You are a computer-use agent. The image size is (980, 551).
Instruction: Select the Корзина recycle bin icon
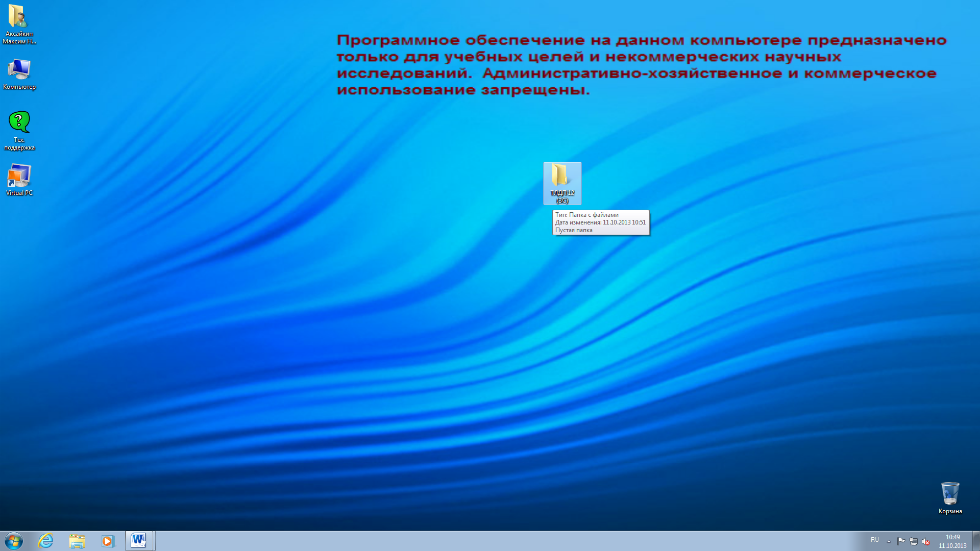pyautogui.click(x=950, y=498)
